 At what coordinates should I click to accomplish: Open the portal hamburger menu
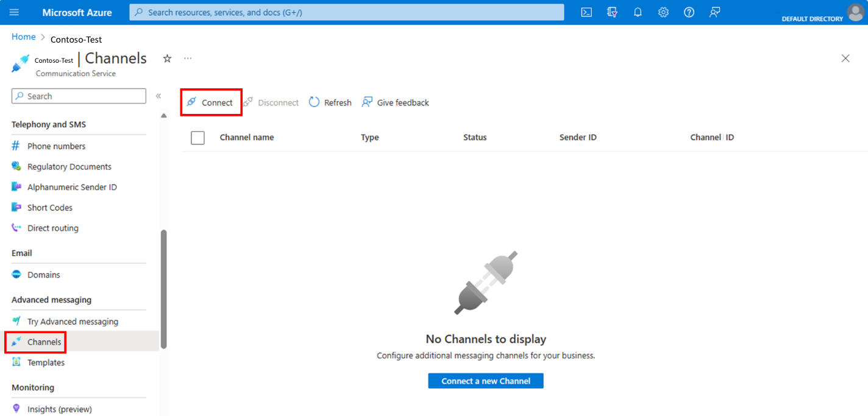click(14, 12)
